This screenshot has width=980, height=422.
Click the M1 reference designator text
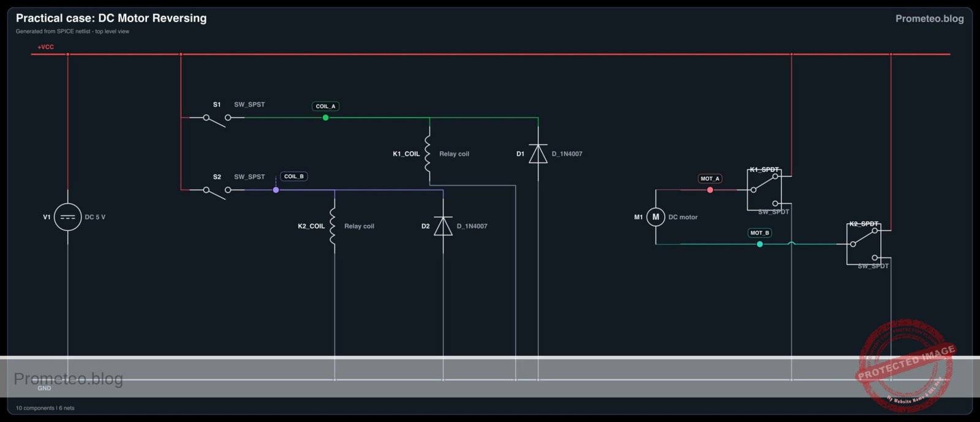[x=638, y=217]
